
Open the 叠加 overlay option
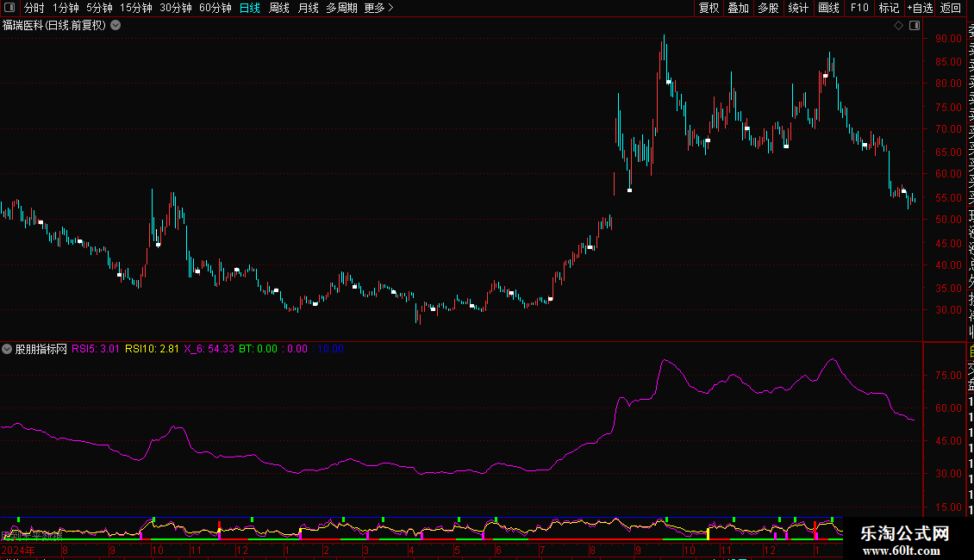[x=738, y=8]
